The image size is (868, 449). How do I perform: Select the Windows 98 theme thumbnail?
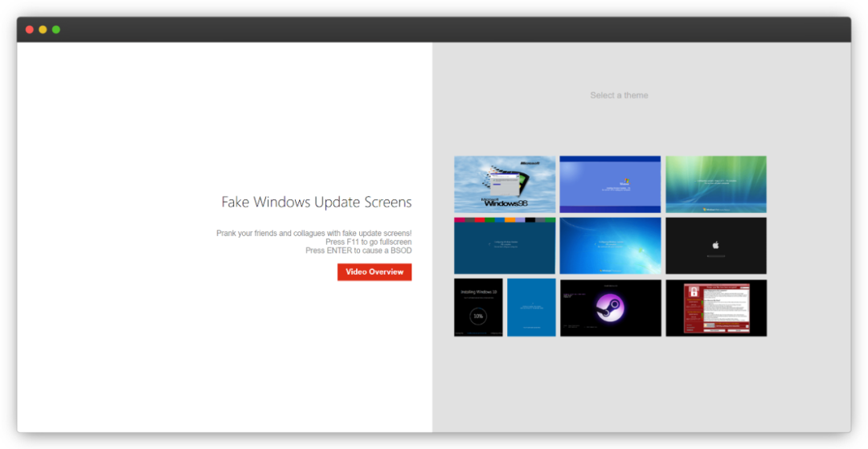[505, 184]
